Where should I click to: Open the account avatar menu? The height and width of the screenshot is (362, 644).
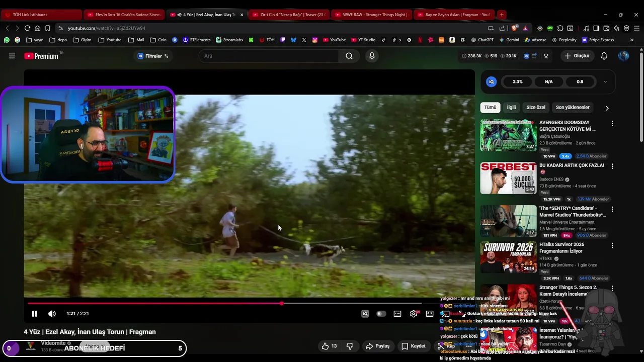(623, 56)
